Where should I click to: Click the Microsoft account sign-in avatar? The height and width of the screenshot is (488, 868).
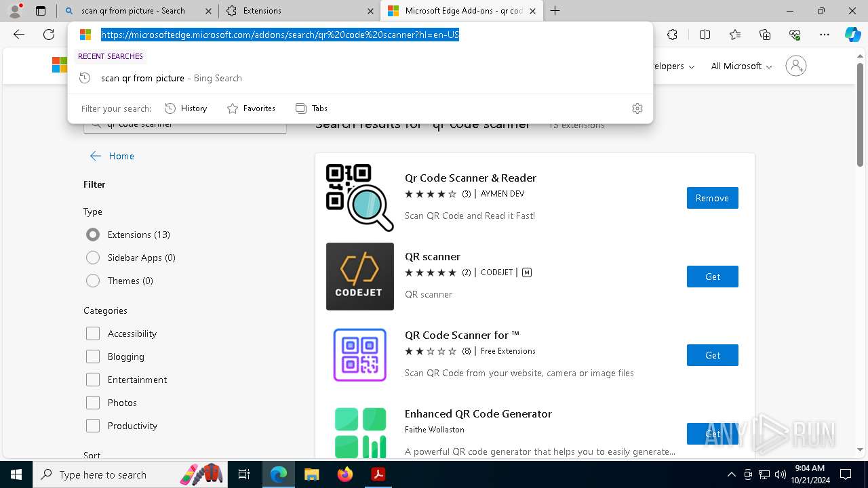[796, 66]
